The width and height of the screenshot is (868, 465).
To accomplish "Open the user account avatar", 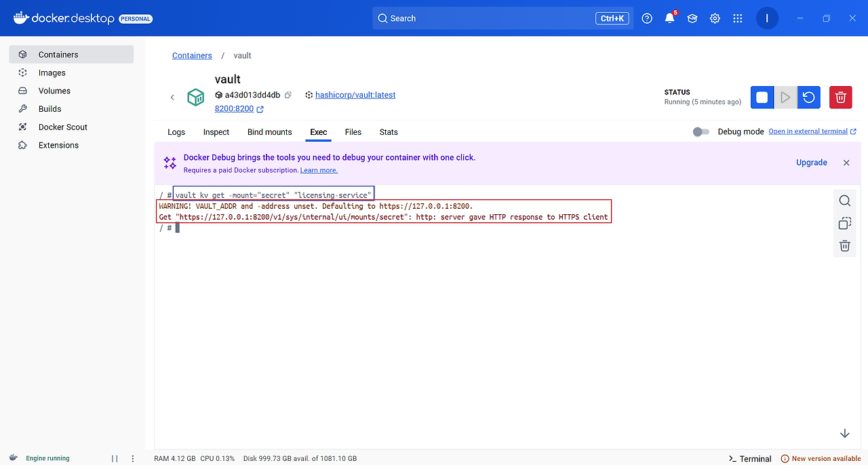I will [767, 18].
